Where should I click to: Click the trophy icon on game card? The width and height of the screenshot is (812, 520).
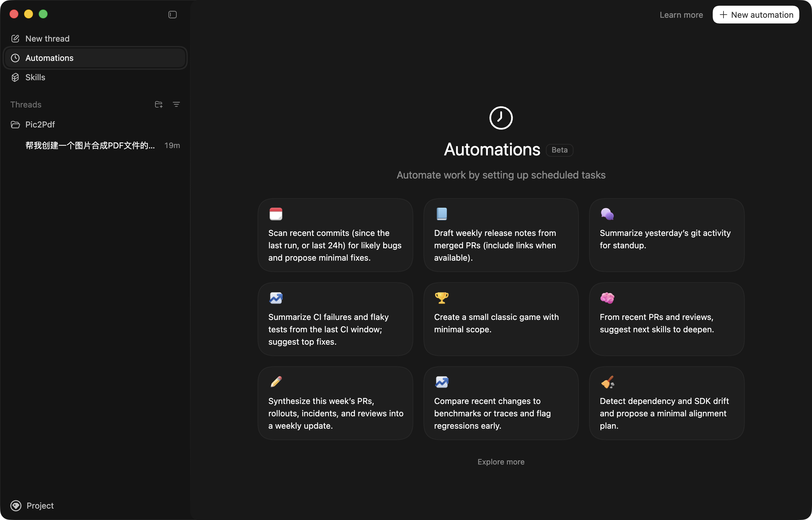[442, 298]
